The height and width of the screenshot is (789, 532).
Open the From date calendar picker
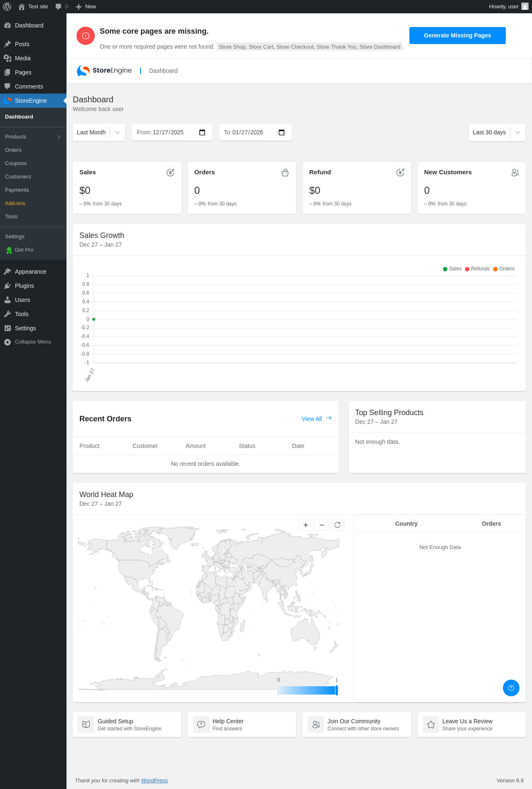click(202, 132)
